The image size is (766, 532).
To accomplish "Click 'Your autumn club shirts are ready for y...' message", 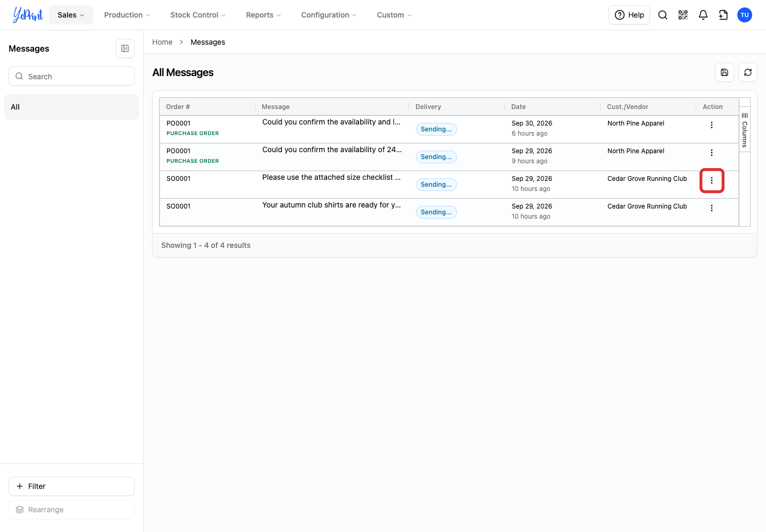I will 331,205.
